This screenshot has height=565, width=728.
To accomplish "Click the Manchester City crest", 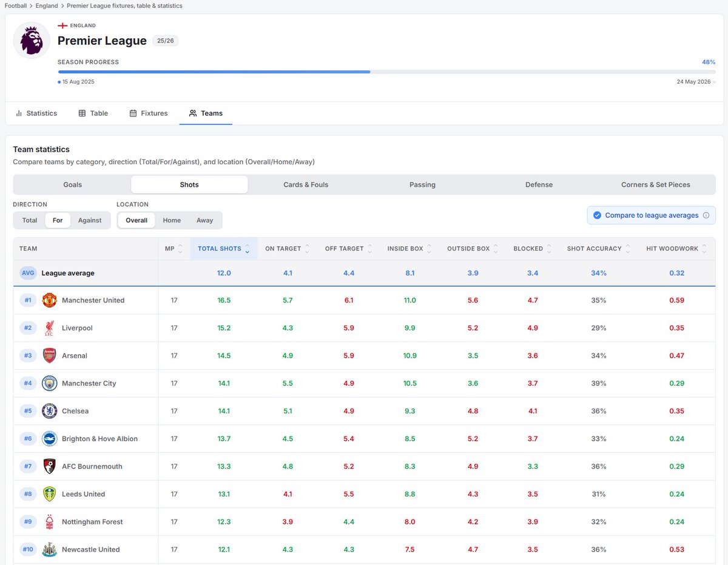I will point(49,383).
